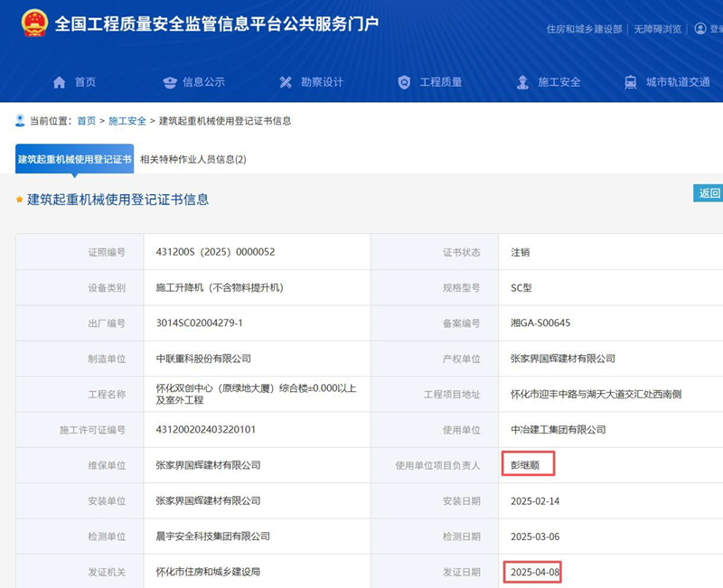Click the 工程质量 shield icon
The image size is (723, 588).
(404, 82)
